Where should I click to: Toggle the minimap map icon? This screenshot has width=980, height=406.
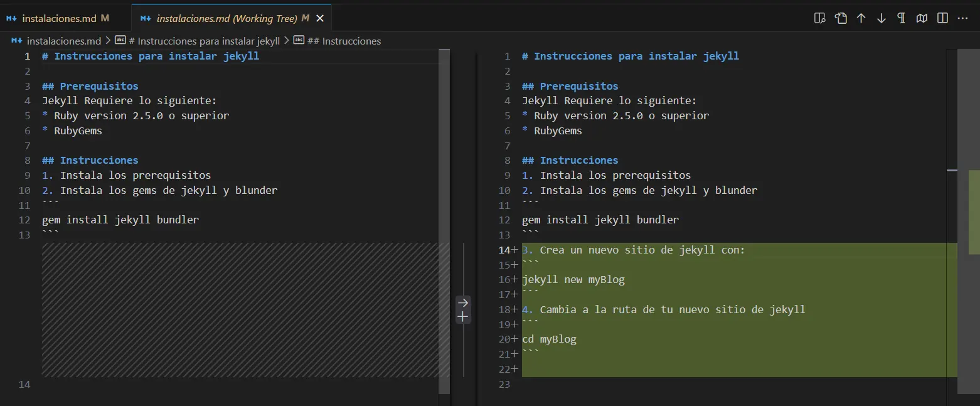point(922,18)
